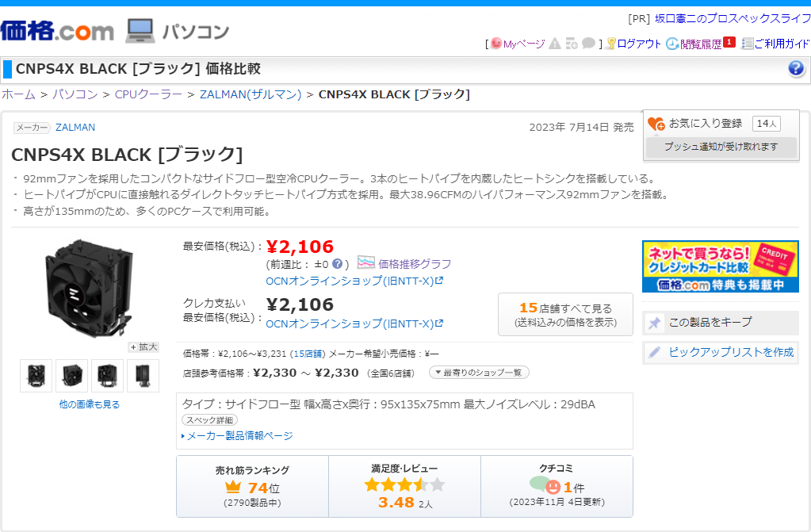Select second product thumbnail
The height and width of the screenshot is (532, 811).
[72, 376]
